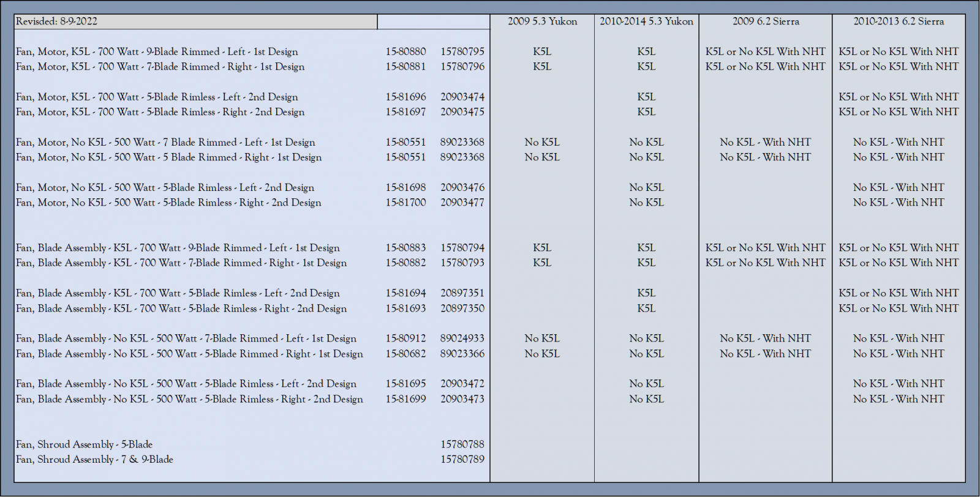Click GM number 20903474
This screenshot has height=497, width=980.
tap(462, 97)
